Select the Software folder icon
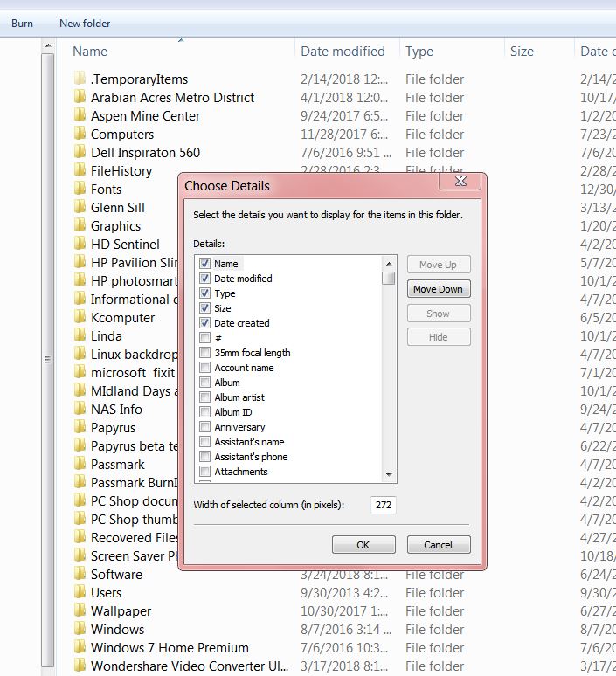The image size is (616, 676). point(80,574)
